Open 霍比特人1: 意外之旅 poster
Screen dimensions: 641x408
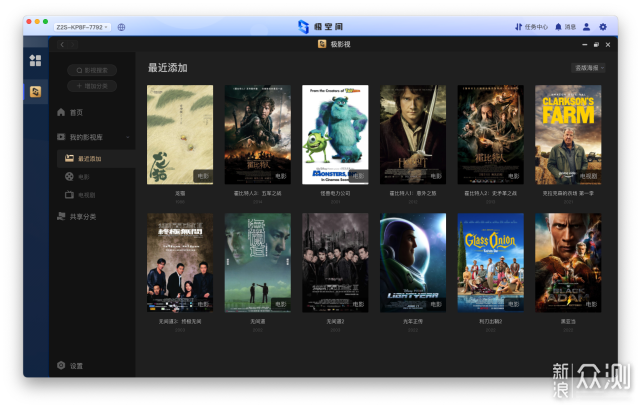click(413, 135)
